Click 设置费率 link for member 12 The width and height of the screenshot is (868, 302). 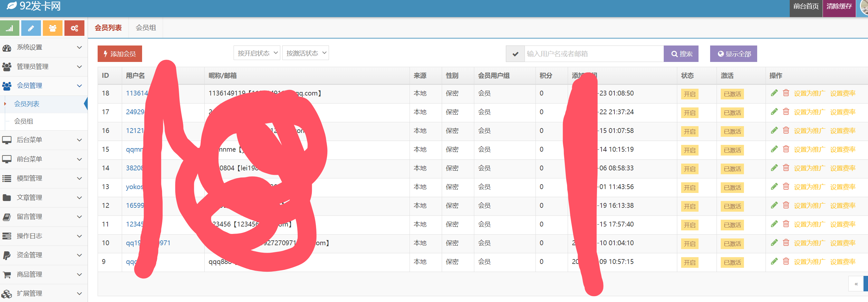(843, 206)
